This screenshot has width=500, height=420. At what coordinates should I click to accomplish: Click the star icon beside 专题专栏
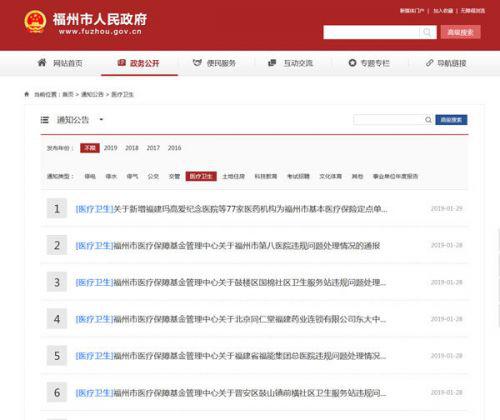[x=352, y=63]
